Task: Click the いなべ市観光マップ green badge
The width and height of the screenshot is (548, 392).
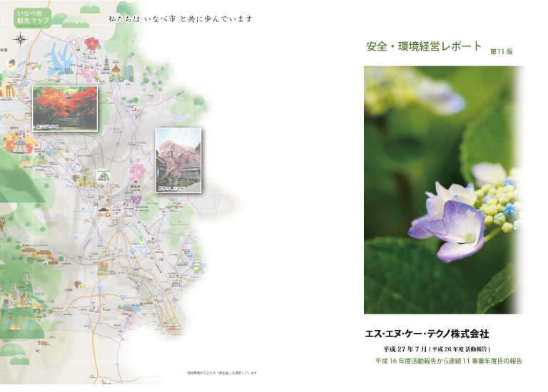Action: tap(33, 17)
